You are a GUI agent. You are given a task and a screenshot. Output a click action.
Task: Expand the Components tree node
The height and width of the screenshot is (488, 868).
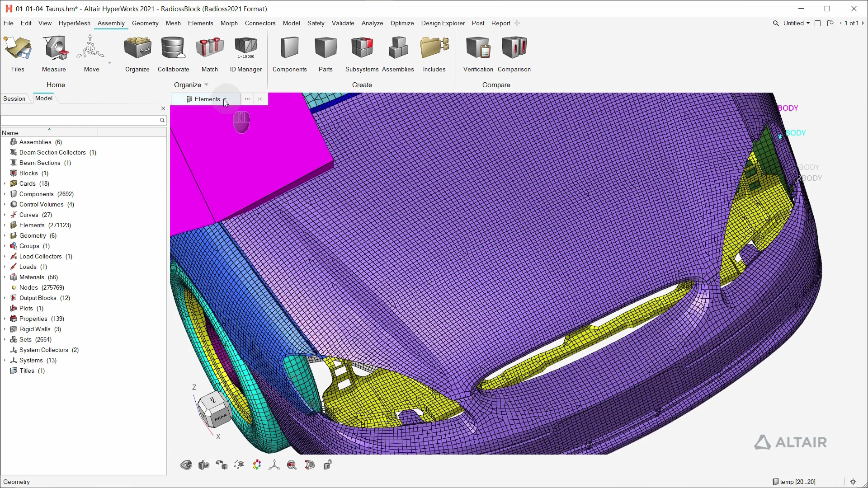coord(5,194)
